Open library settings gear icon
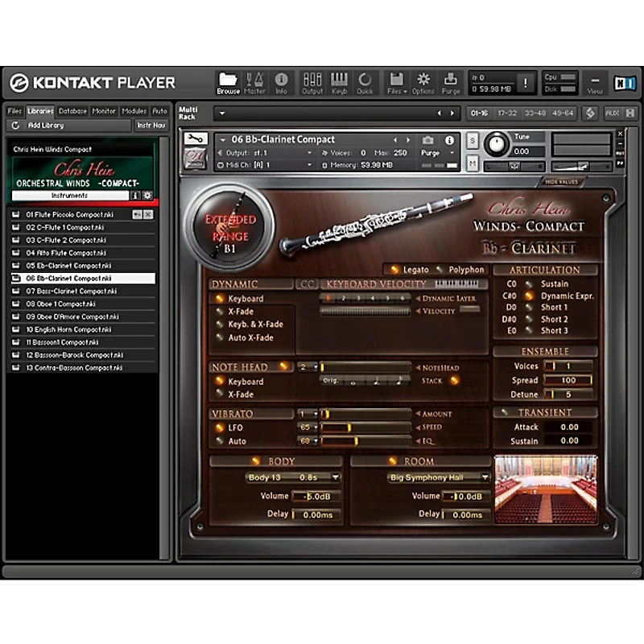The width and height of the screenshot is (644, 644). click(x=147, y=196)
